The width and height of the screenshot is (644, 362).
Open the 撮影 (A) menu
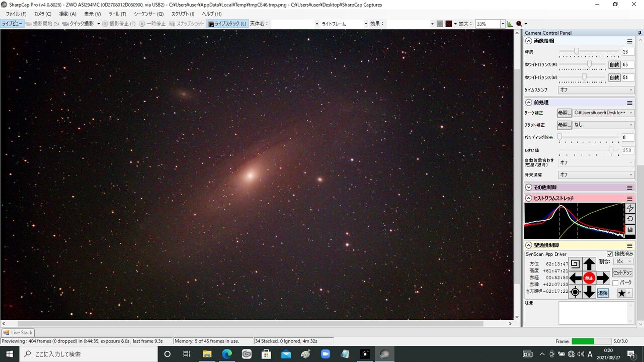point(67,14)
